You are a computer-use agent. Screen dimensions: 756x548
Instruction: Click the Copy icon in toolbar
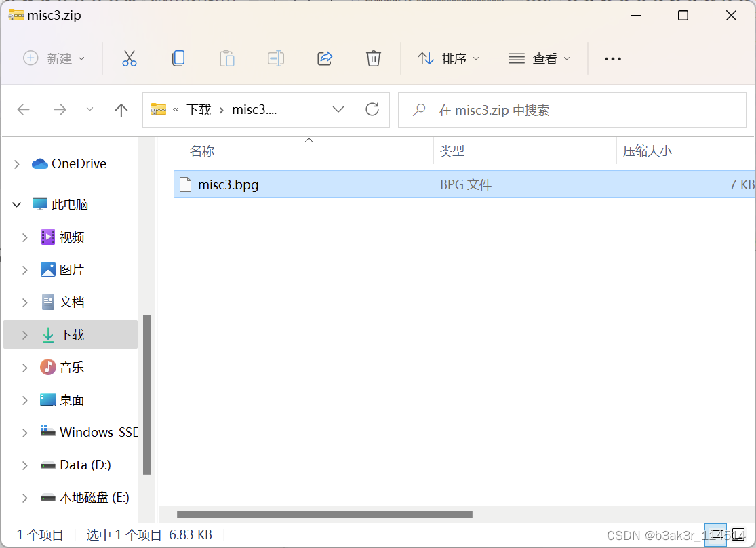point(178,58)
